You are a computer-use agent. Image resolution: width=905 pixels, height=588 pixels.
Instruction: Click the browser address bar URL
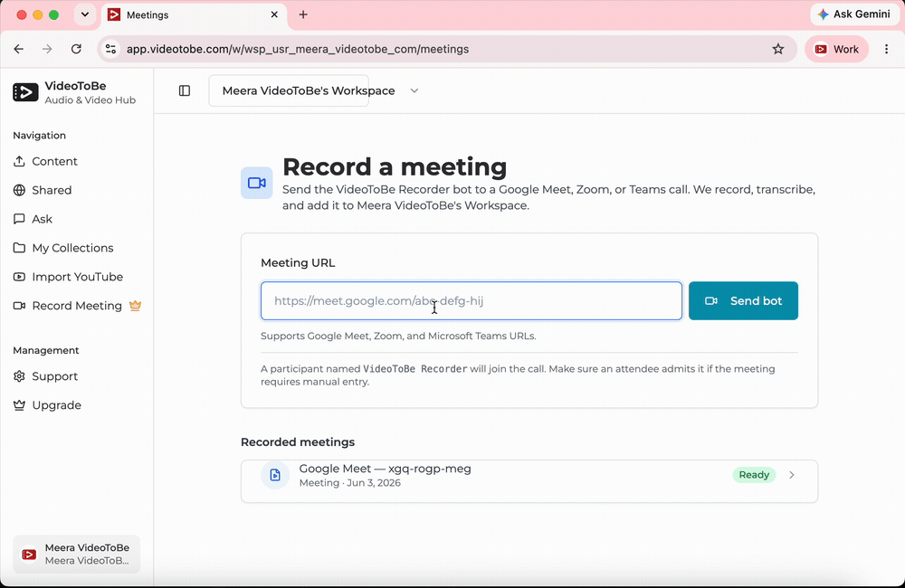[298, 49]
